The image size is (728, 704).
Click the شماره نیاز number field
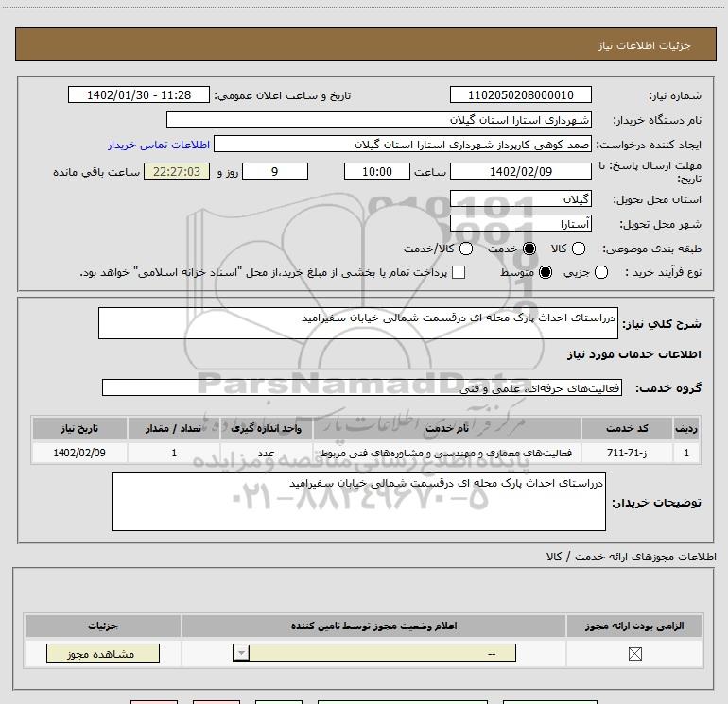click(520, 95)
